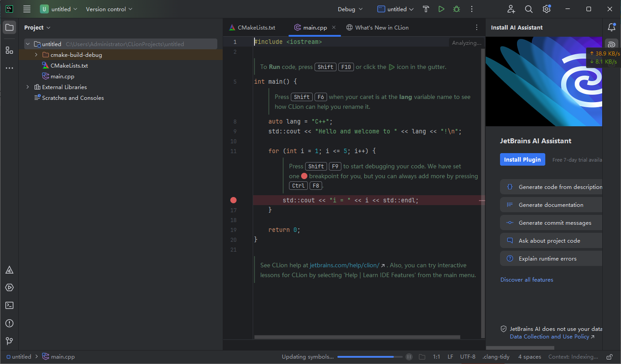Click Generate commit messages
Image resolution: width=621 pixels, height=364 pixels.
point(551,223)
